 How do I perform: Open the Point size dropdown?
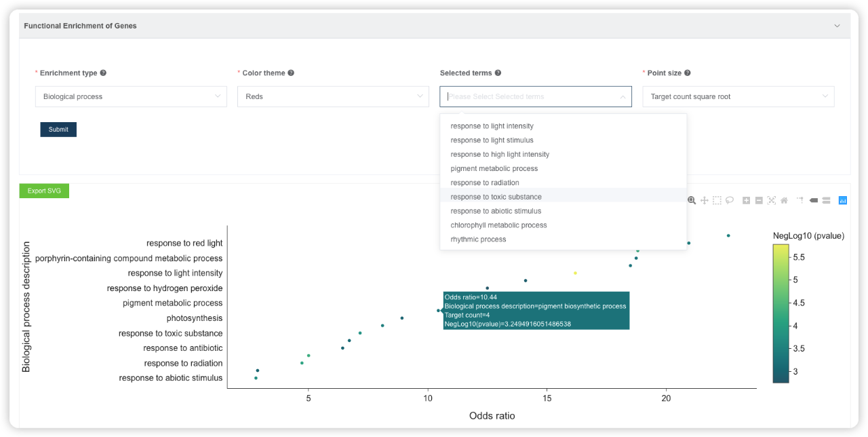(738, 96)
